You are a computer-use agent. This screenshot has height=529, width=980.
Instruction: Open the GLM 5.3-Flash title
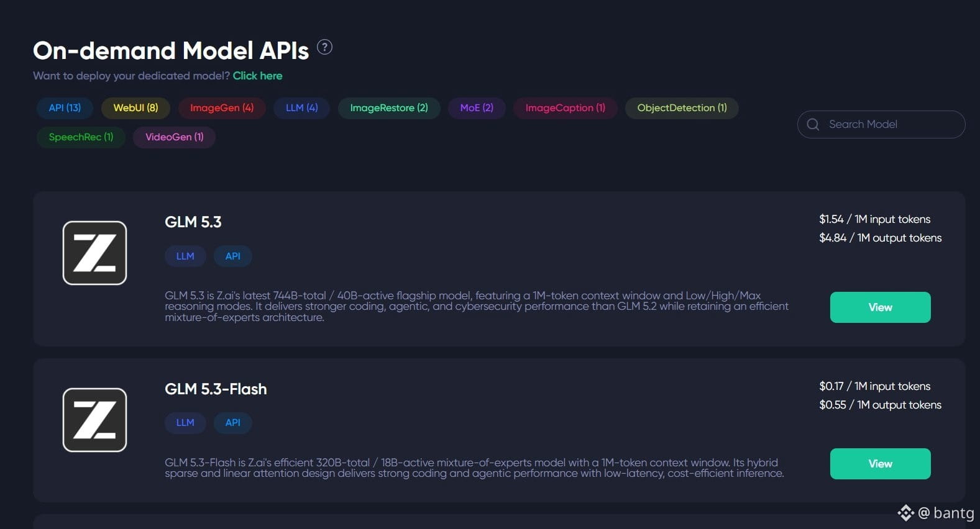click(216, 389)
